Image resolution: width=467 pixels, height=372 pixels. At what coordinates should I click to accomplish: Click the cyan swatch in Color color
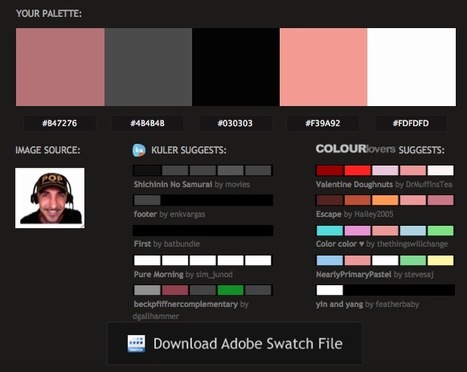tap(329, 230)
